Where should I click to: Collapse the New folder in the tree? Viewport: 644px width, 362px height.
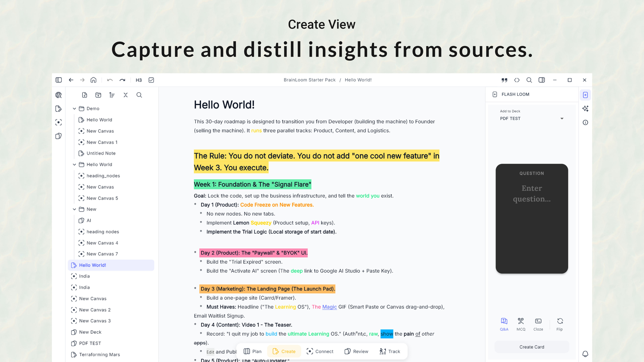pyautogui.click(x=74, y=209)
